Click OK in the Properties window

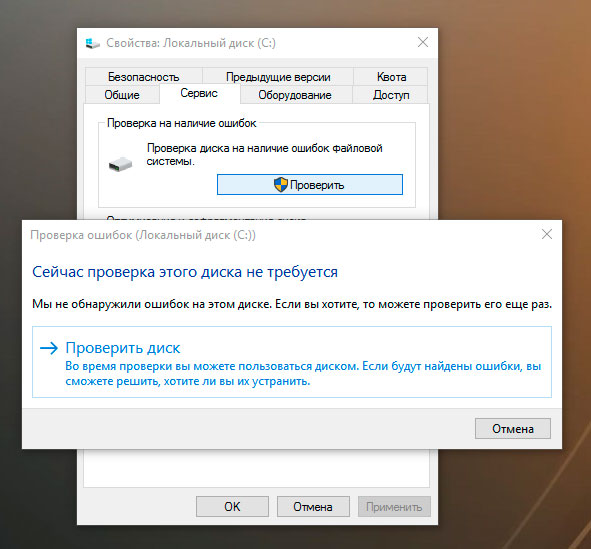[x=232, y=506]
